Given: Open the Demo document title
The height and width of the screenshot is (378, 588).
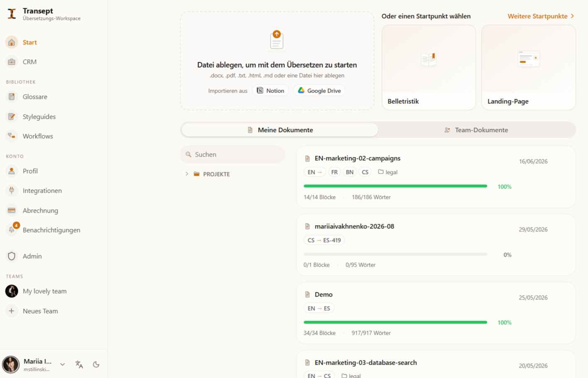Looking at the screenshot, I should click(x=323, y=295).
